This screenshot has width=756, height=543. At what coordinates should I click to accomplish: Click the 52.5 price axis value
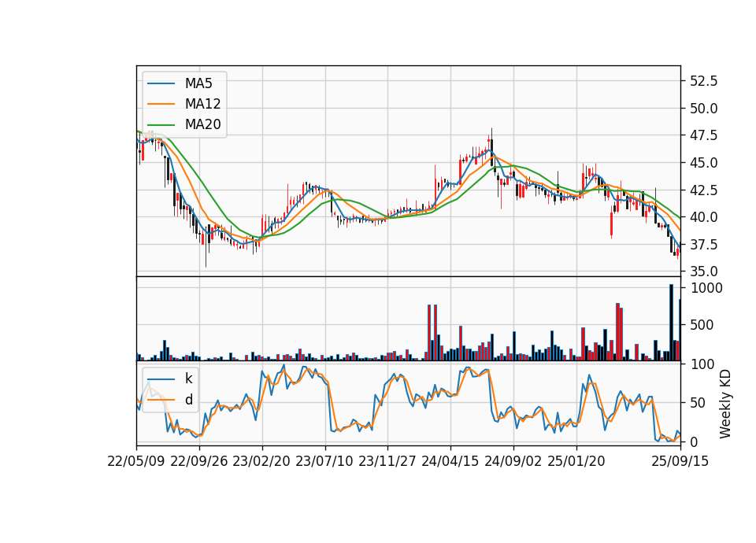tap(703, 81)
